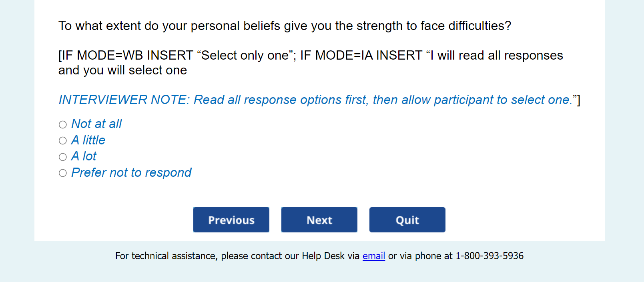Pick the "A lot" radio button
644x282 pixels.
63,157
